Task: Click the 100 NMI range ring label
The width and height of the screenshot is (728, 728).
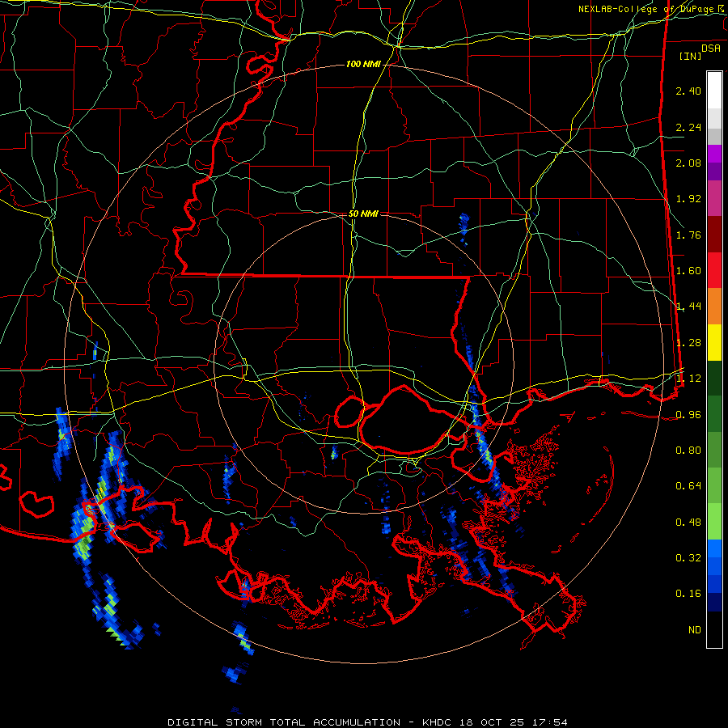Action: [x=363, y=64]
